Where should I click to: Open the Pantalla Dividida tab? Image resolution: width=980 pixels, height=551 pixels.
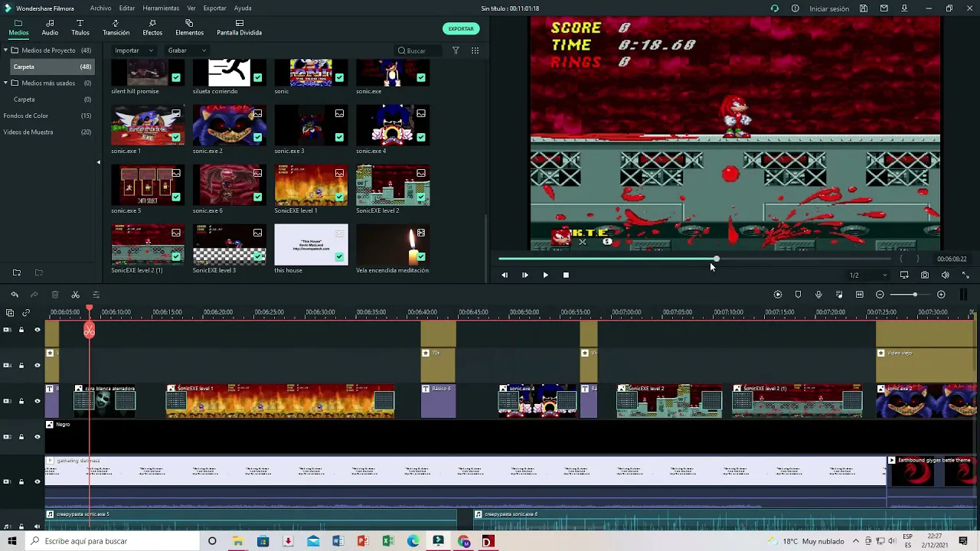click(239, 28)
